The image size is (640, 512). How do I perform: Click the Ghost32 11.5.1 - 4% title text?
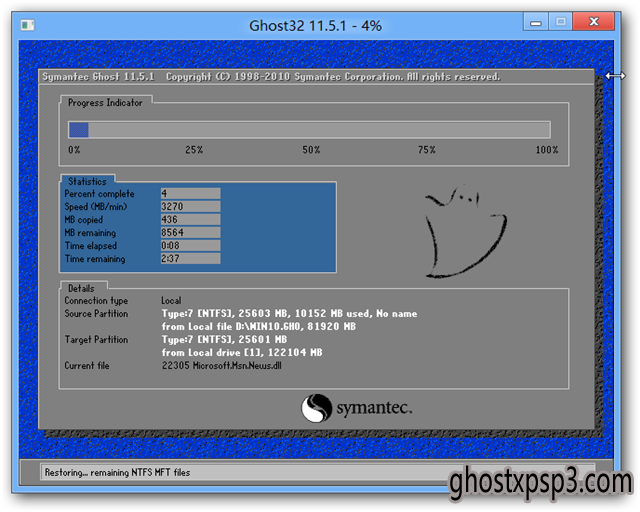click(315, 26)
